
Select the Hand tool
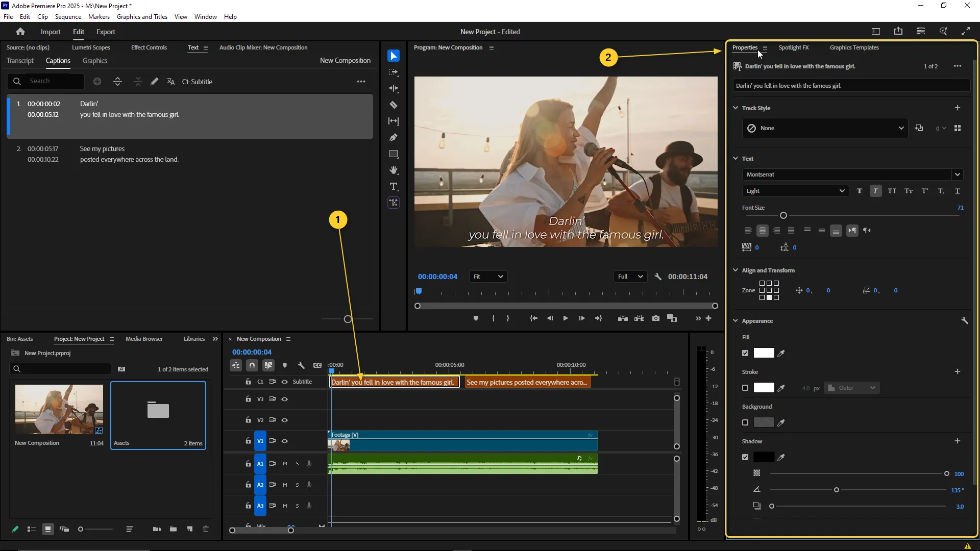[x=394, y=170]
